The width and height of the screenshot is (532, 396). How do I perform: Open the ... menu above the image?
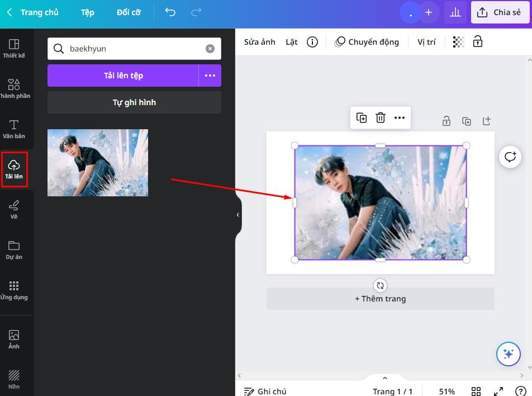[x=400, y=117]
